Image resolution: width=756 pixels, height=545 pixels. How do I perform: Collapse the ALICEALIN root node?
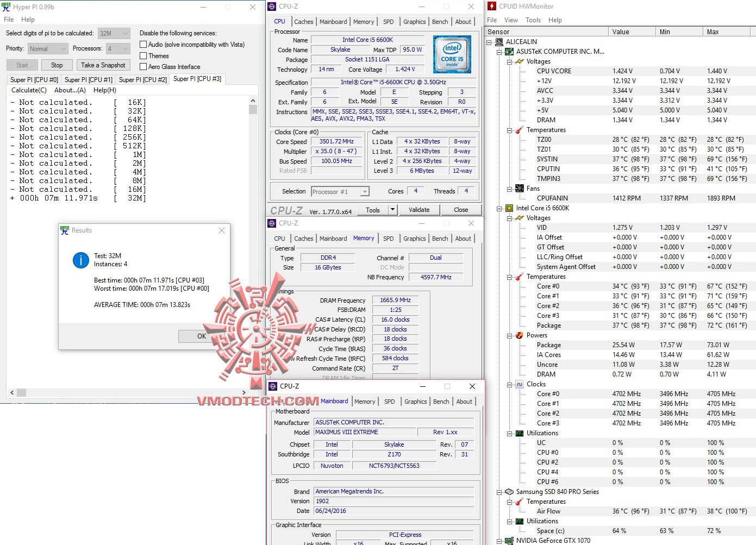click(489, 42)
